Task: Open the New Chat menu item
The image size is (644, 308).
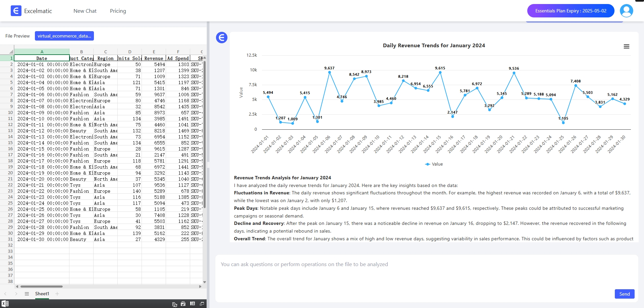Action: pyautogui.click(x=85, y=11)
